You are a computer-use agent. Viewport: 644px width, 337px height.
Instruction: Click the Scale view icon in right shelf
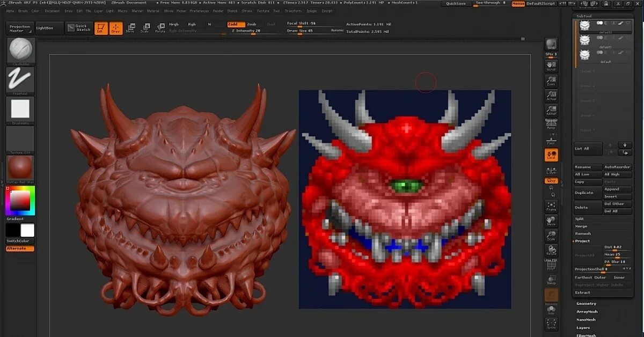[551, 235]
